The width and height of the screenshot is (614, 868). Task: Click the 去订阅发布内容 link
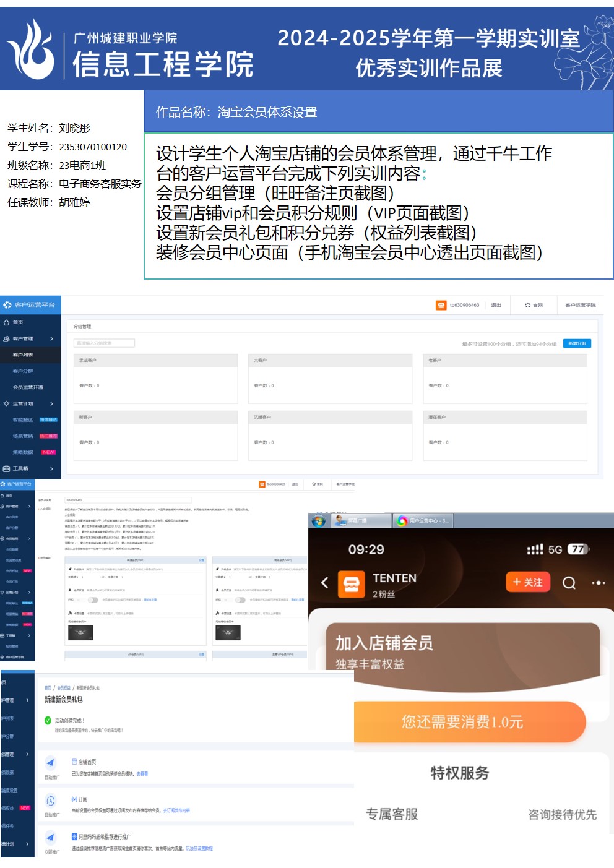point(176,810)
